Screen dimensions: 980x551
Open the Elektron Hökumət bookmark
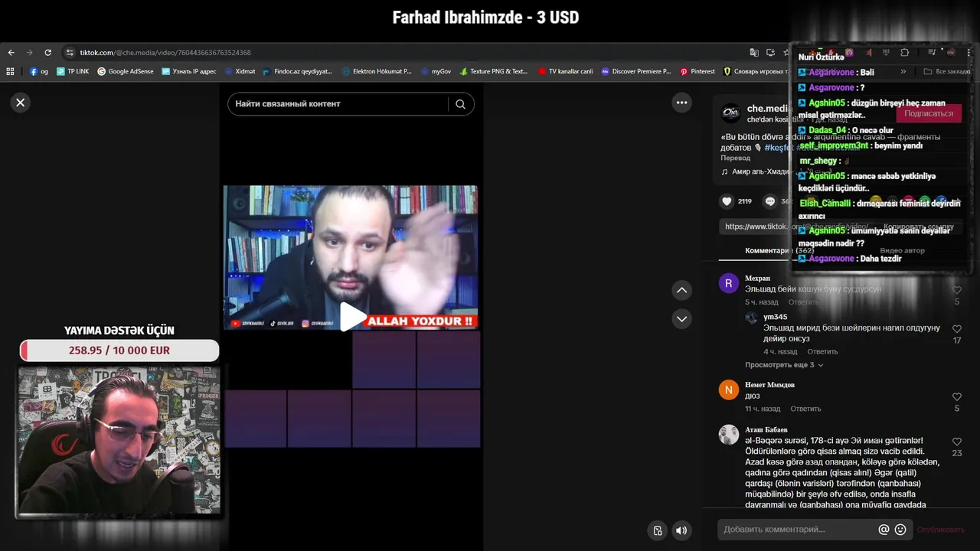pos(377,71)
